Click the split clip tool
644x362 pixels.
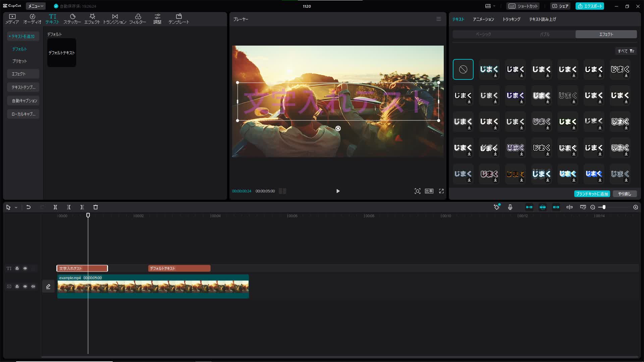click(55, 207)
